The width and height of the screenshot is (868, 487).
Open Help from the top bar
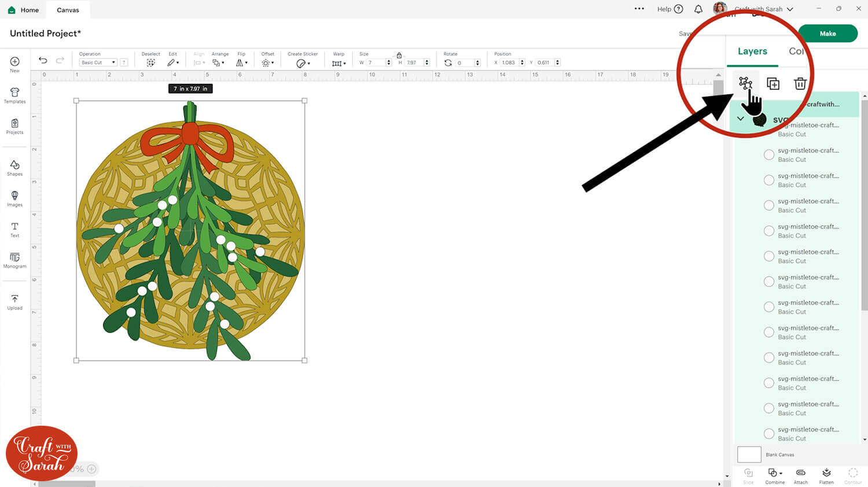pos(670,9)
